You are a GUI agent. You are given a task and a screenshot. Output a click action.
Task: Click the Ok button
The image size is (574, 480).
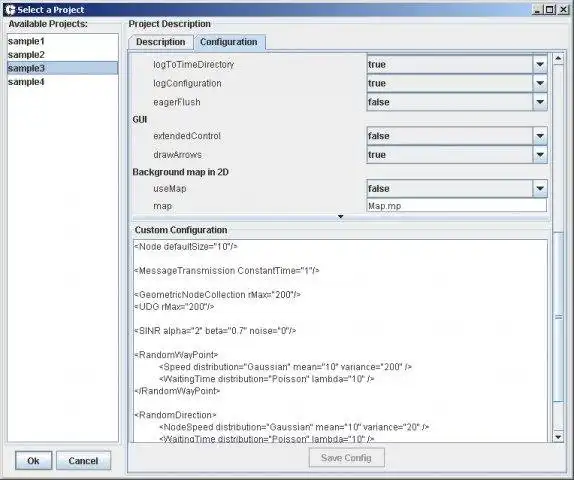(33, 461)
